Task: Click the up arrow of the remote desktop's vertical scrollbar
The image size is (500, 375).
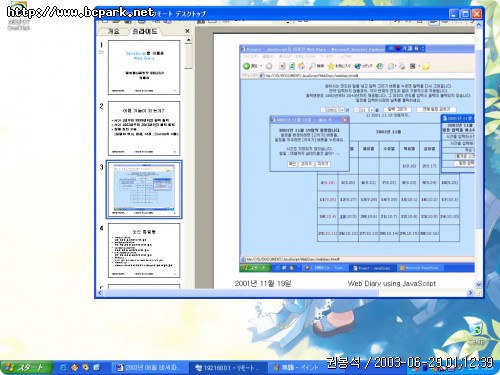Action: tap(479, 25)
